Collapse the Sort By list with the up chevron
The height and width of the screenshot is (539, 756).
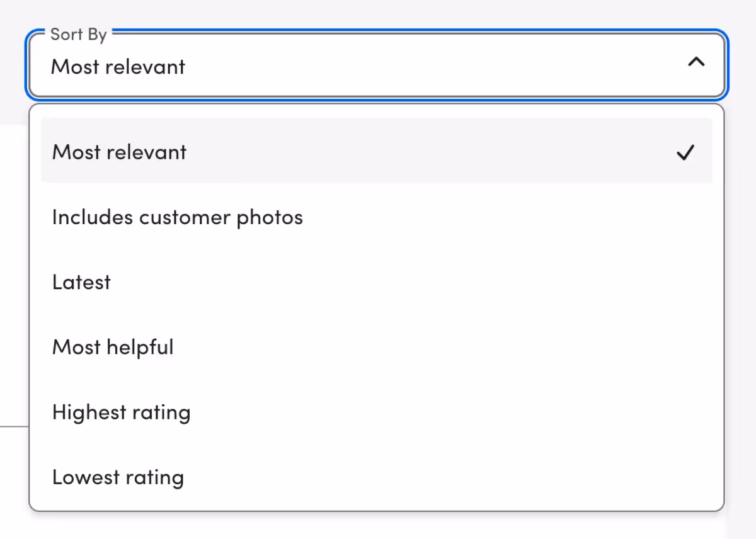click(696, 62)
